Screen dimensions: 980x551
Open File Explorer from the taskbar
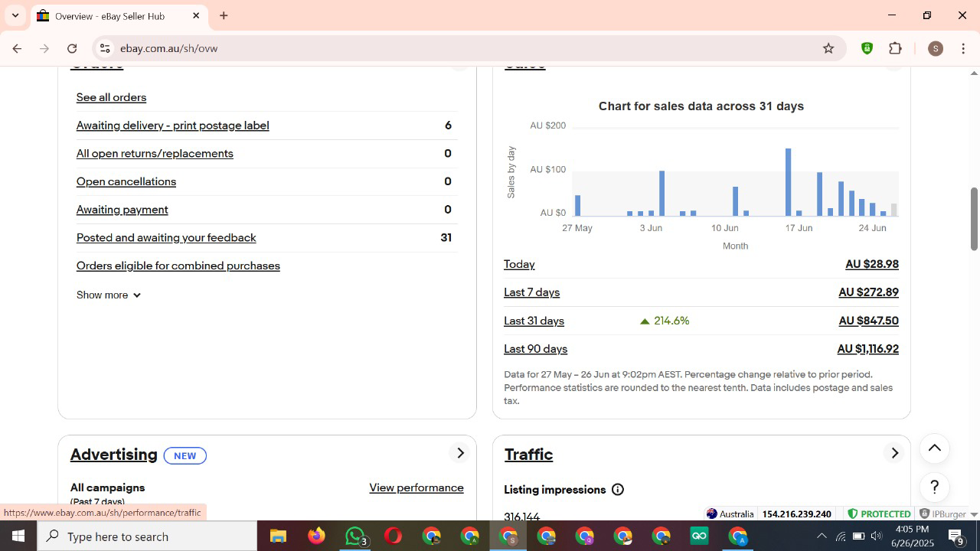(278, 536)
